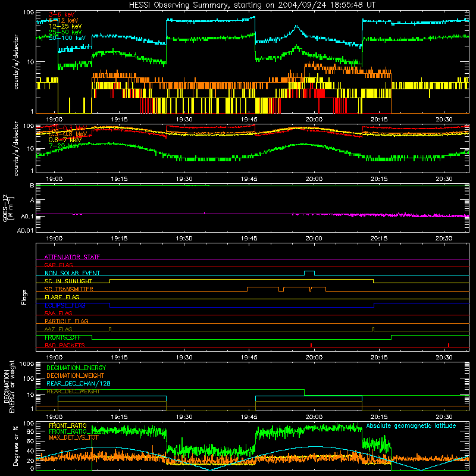The width and height of the screenshot is (476, 476).
Task: Select the FRONTS_OFF flag label
Action: [x=62, y=337]
